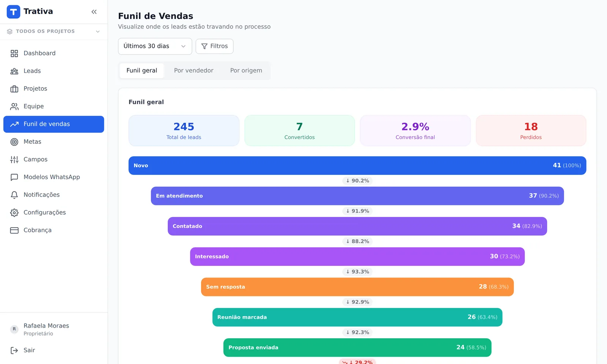Click the Configurações gear icon
The image size is (607, 364).
(14, 213)
